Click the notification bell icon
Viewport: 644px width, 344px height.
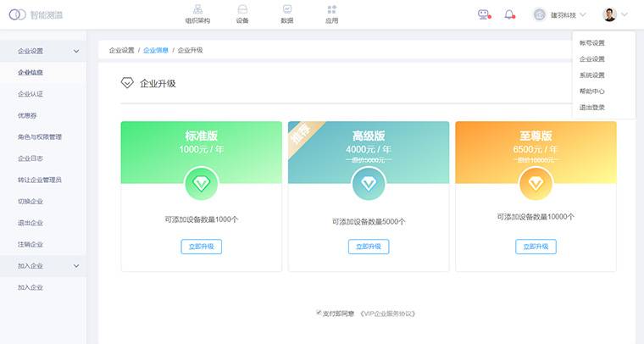coord(509,14)
